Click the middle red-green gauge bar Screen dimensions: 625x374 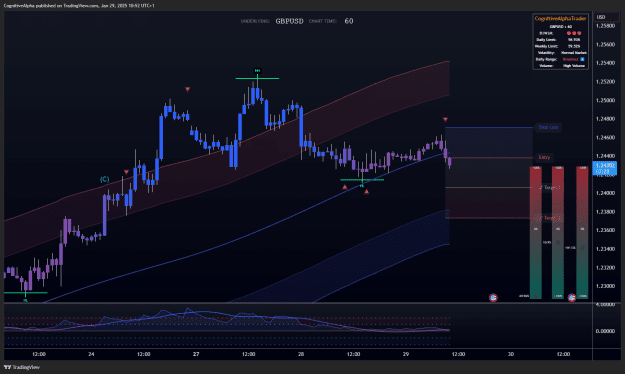[558, 232]
